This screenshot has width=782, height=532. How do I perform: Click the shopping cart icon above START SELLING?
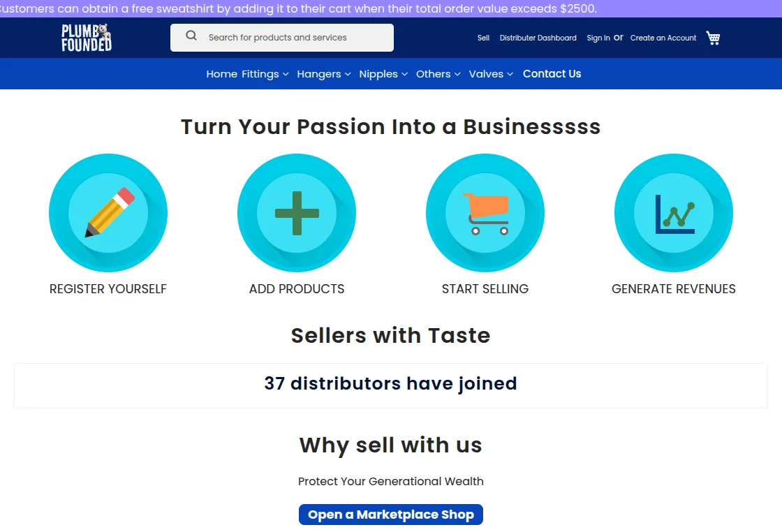coord(485,213)
